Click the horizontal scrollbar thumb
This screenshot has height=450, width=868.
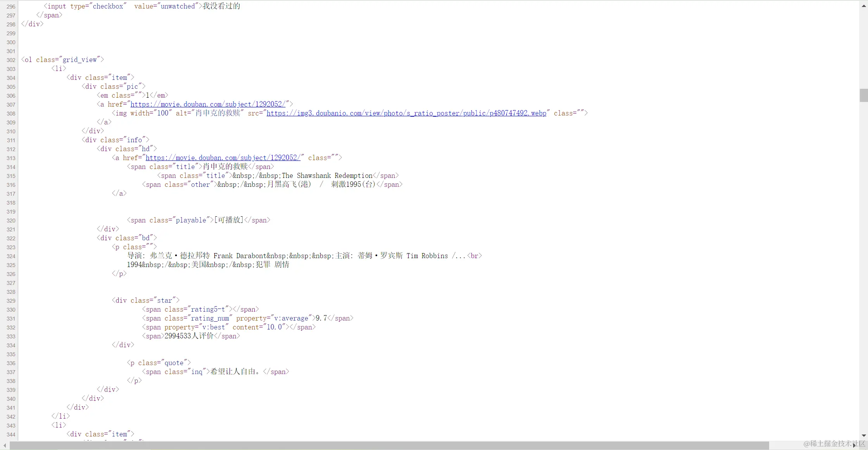[388, 445]
